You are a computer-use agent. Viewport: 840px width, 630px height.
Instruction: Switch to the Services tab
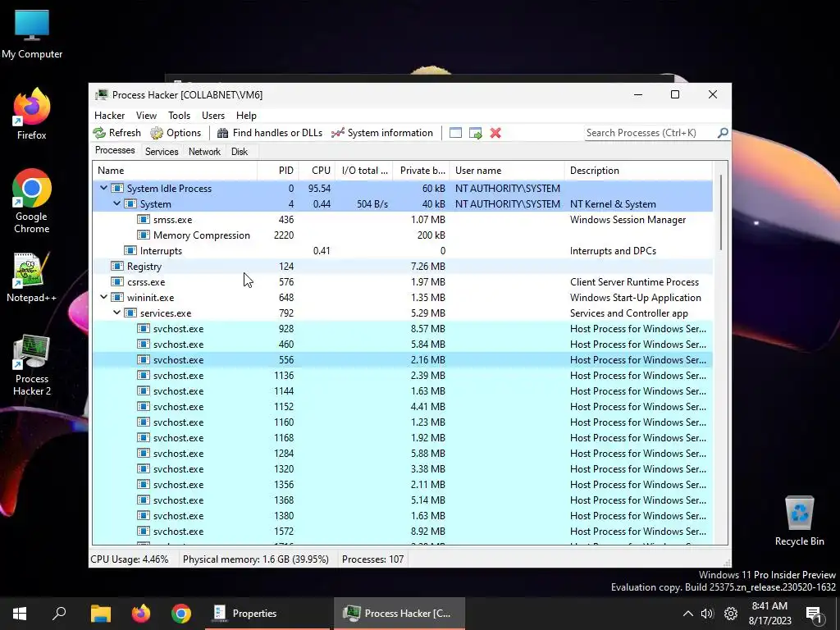click(x=162, y=152)
